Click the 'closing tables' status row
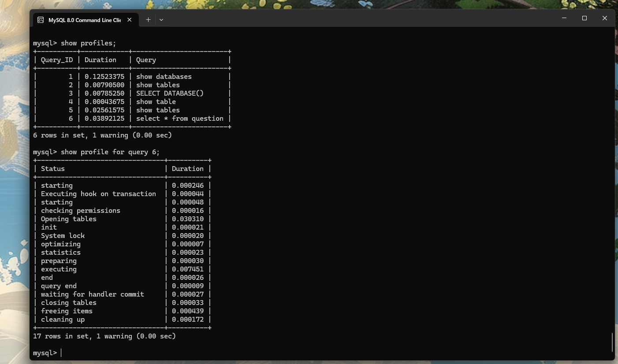Viewport: 618px width, 364px height. click(x=69, y=303)
